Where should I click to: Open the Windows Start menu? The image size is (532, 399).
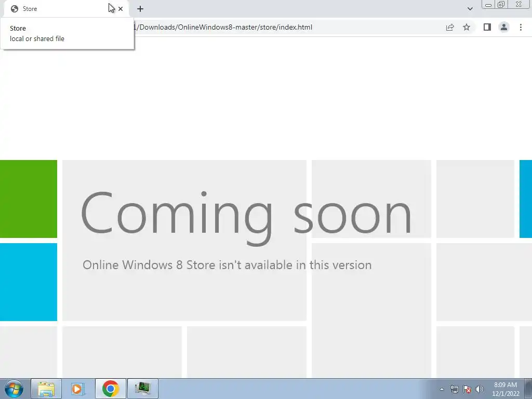pos(14,389)
